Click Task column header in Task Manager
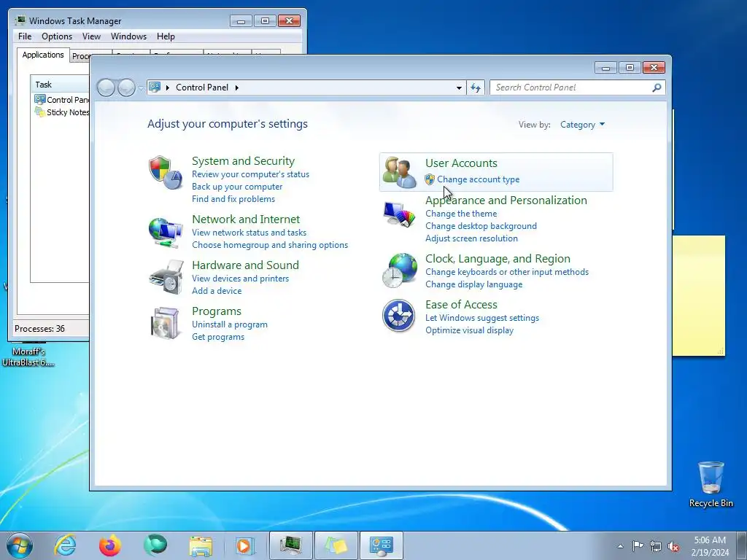The image size is (747, 560). click(60, 85)
